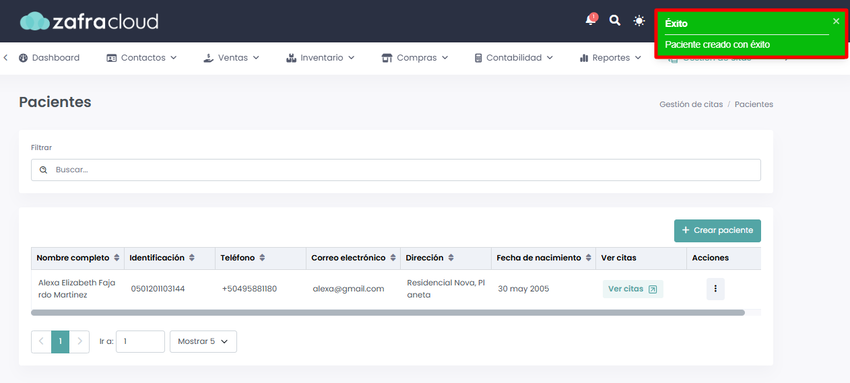
Task: Click the search magnifier icon in header
Action: pos(614,21)
